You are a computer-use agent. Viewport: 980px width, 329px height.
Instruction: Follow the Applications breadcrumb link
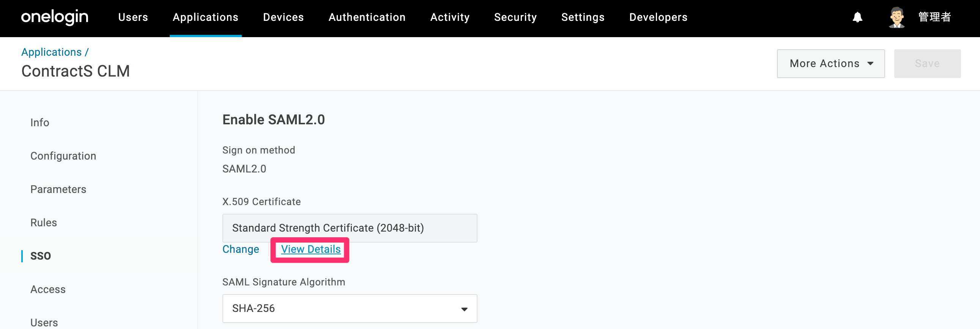click(x=51, y=52)
